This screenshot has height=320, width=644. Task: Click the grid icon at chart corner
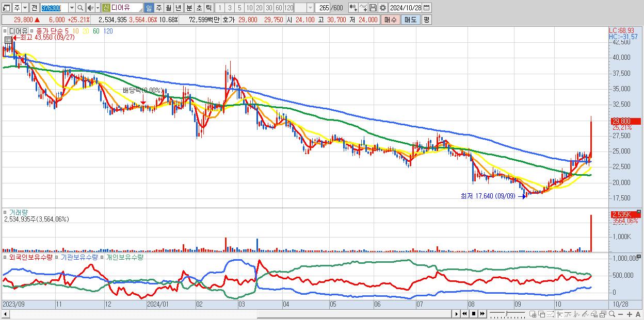click(8, 40)
